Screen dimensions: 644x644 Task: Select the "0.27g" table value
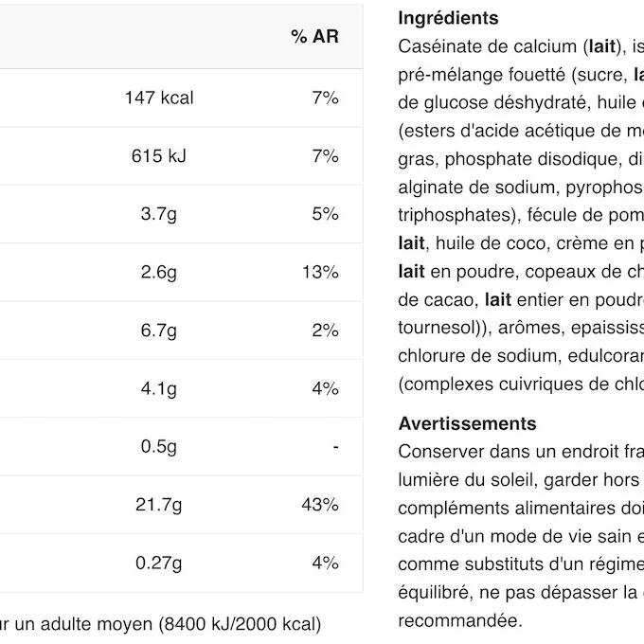tap(156, 563)
